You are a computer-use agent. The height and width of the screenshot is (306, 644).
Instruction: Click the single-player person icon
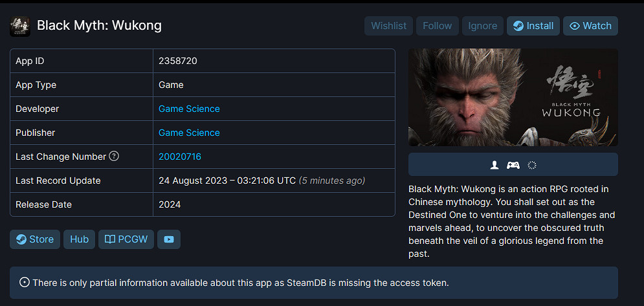[494, 165]
